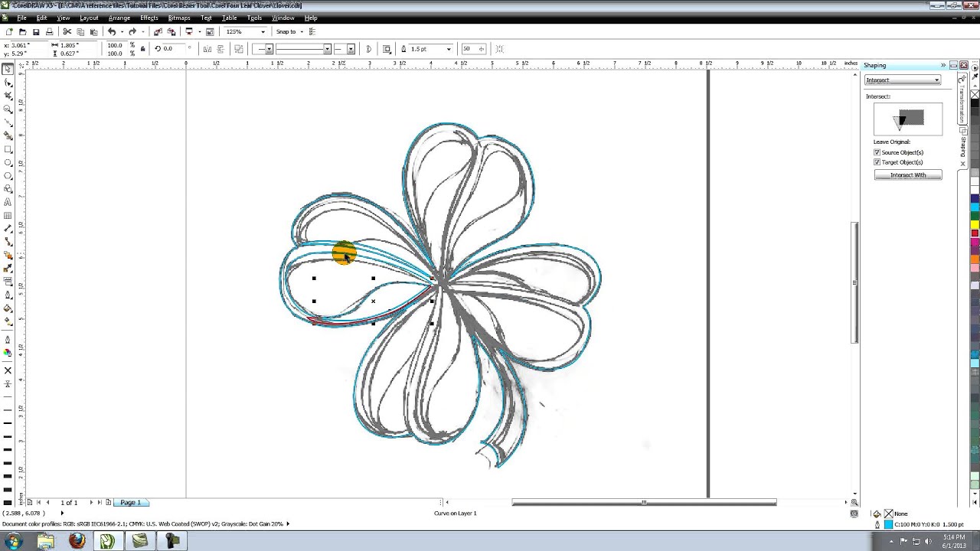
Task: Select the Ellipse tool
Action: tap(8, 162)
